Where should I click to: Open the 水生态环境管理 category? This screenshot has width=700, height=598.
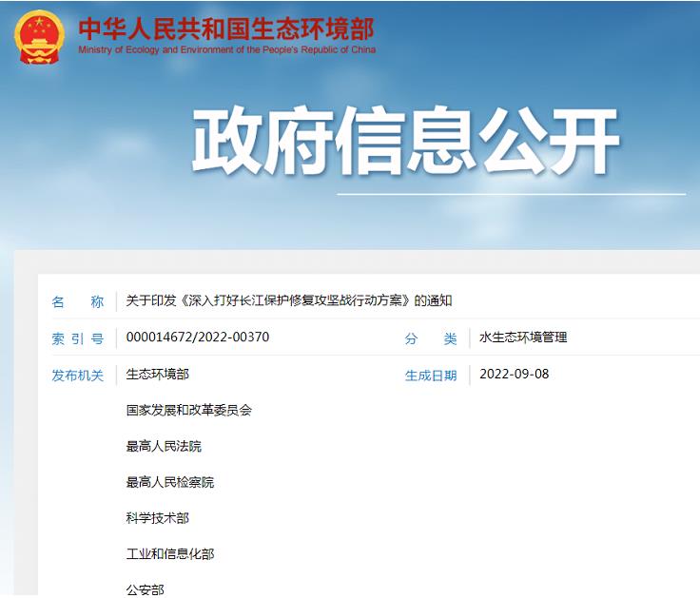click(523, 338)
